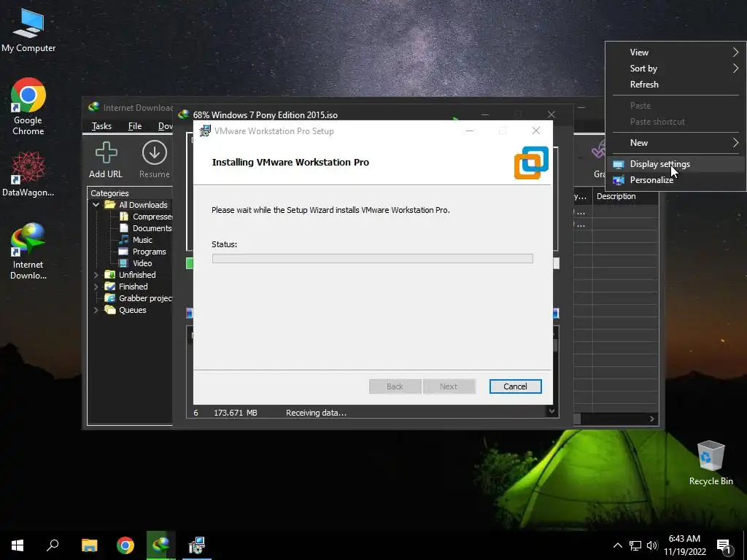Select Display settings in the context menu
This screenshot has width=747, height=560.
(676, 164)
